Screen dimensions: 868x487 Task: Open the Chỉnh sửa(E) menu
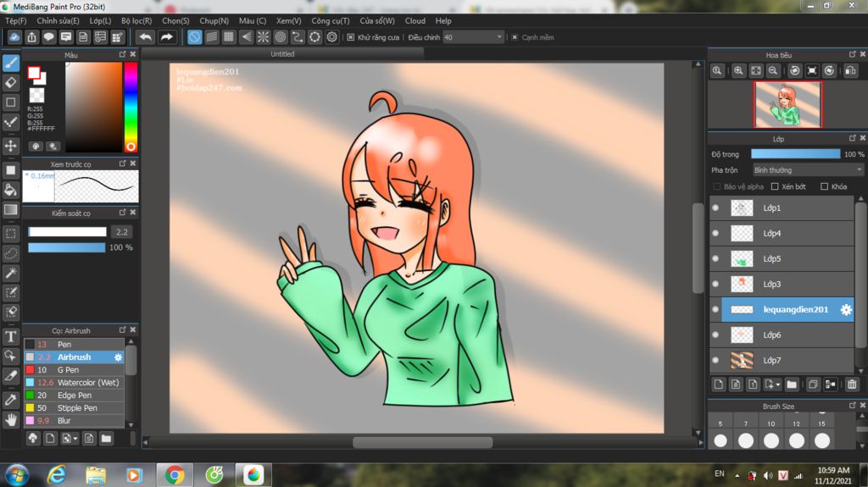[x=58, y=20]
